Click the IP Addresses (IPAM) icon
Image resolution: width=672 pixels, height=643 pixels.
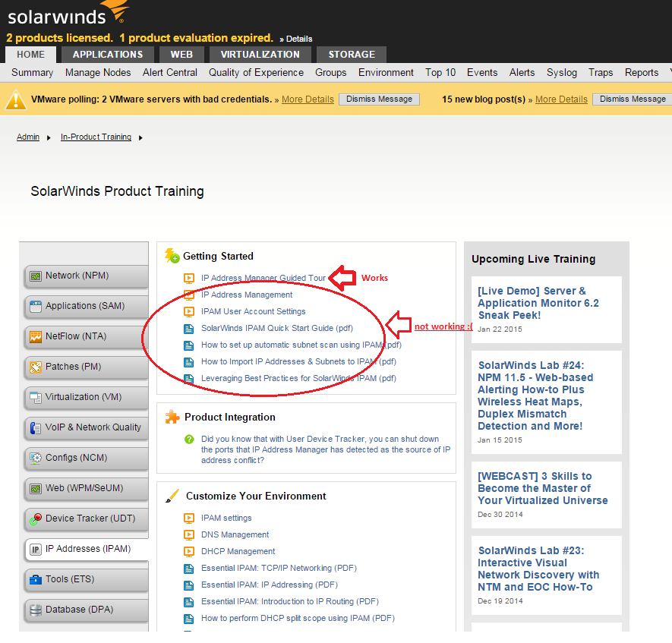coord(36,550)
